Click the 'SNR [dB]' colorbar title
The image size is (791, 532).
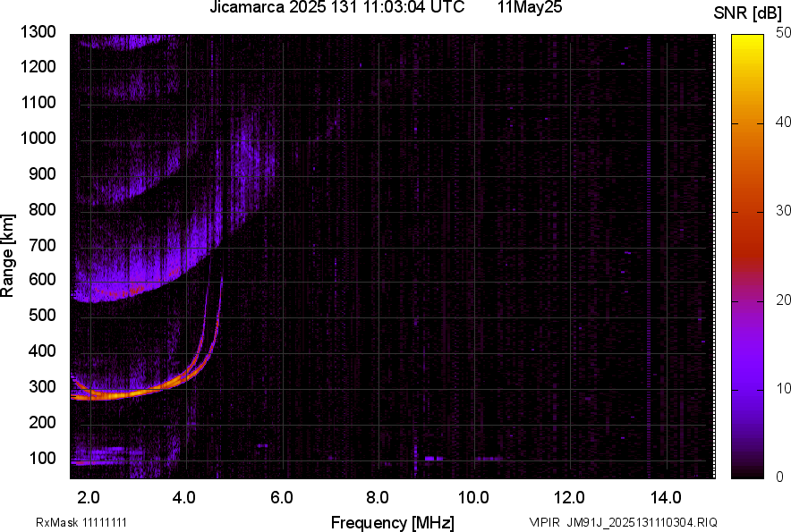(x=748, y=13)
